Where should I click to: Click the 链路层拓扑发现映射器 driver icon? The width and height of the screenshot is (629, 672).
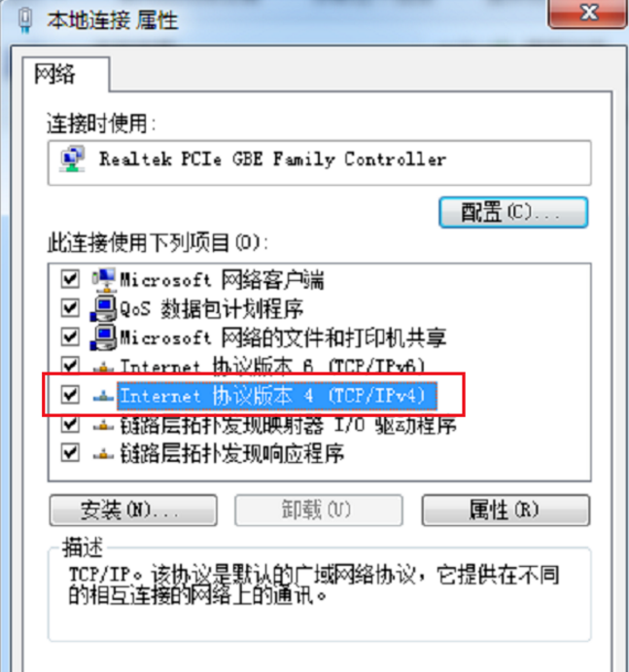click(x=103, y=425)
